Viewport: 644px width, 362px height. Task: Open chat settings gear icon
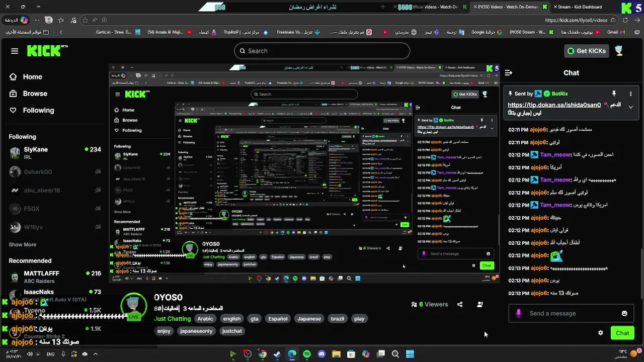tap(600, 333)
